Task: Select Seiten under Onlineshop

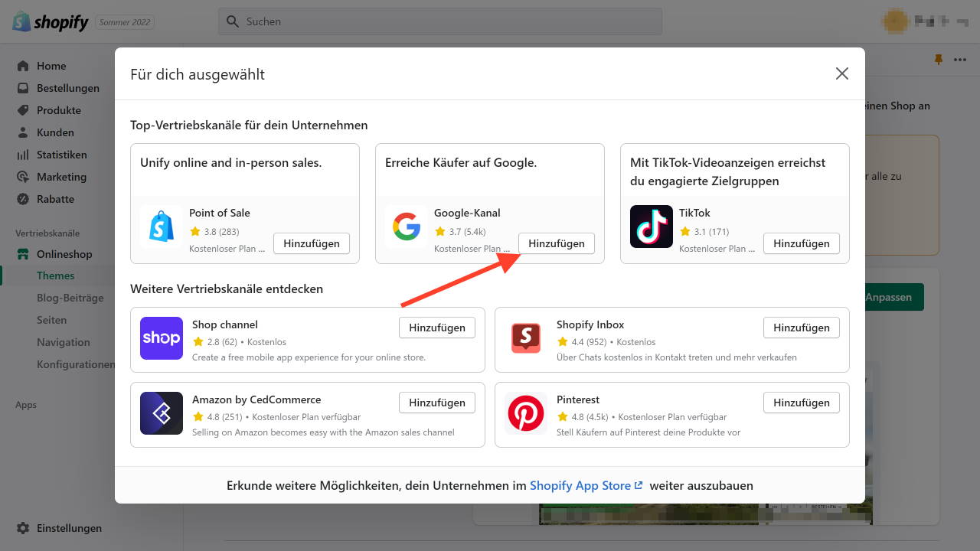Action: (x=51, y=320)
